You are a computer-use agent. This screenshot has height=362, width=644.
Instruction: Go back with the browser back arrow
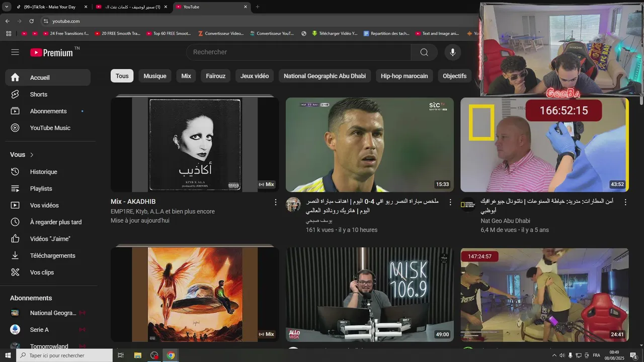click(8, 21)
